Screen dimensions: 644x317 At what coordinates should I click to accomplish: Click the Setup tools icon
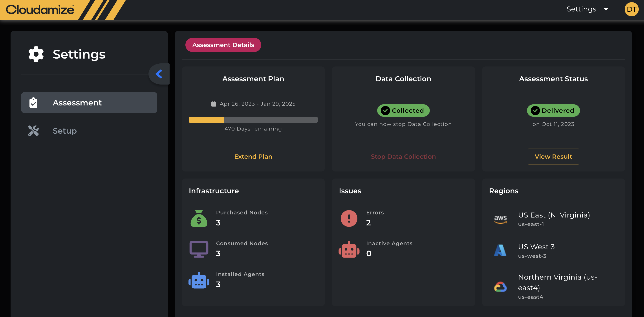coord(33,131)
